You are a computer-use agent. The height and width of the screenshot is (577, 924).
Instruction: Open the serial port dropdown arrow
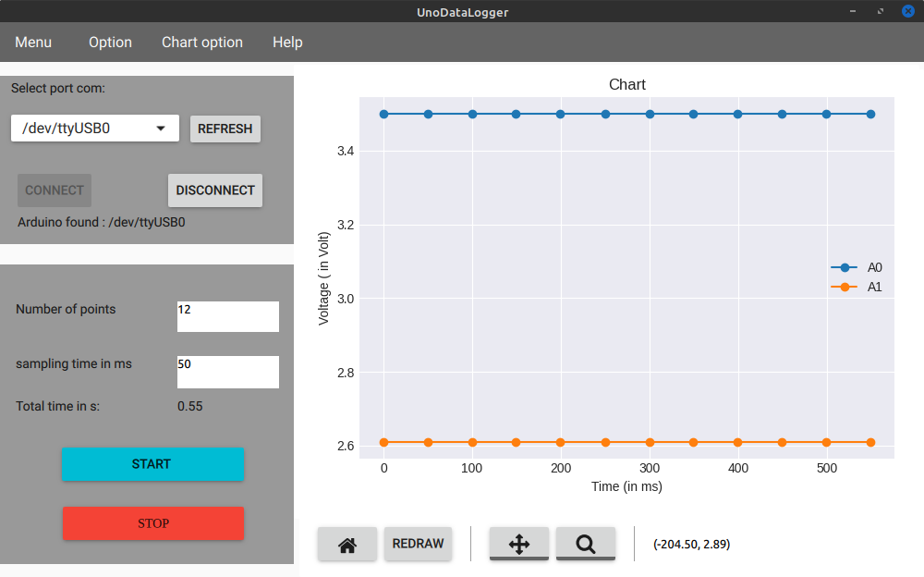(x=160, y=128)
